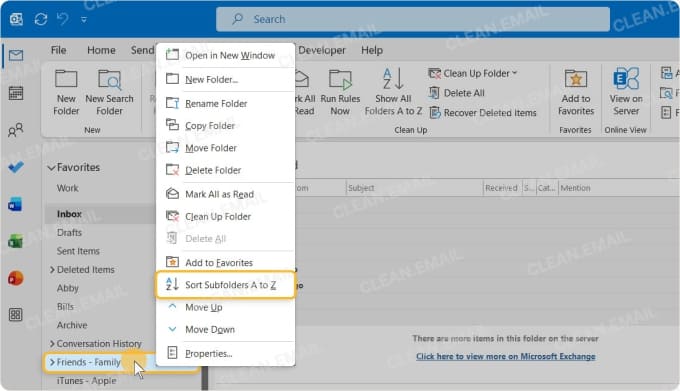Viewport: 680px width, 391px height.
Task: Sort by the Subject column header
Action: [x=414, y=188]
